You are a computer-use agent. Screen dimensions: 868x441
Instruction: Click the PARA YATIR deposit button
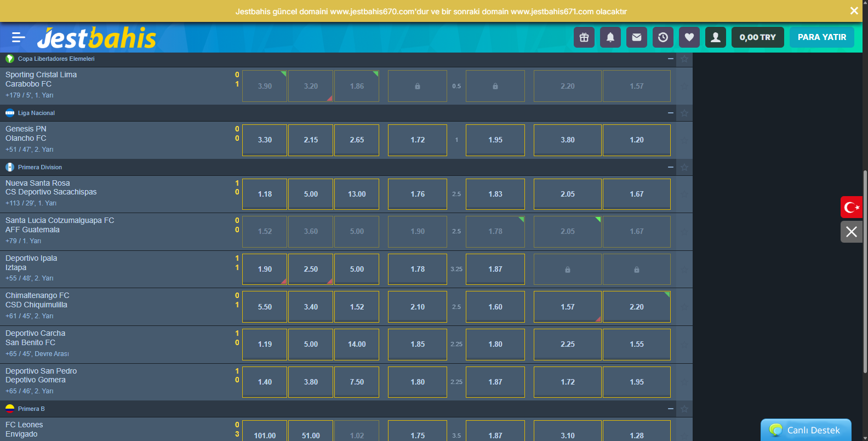[x=821, y=37]
